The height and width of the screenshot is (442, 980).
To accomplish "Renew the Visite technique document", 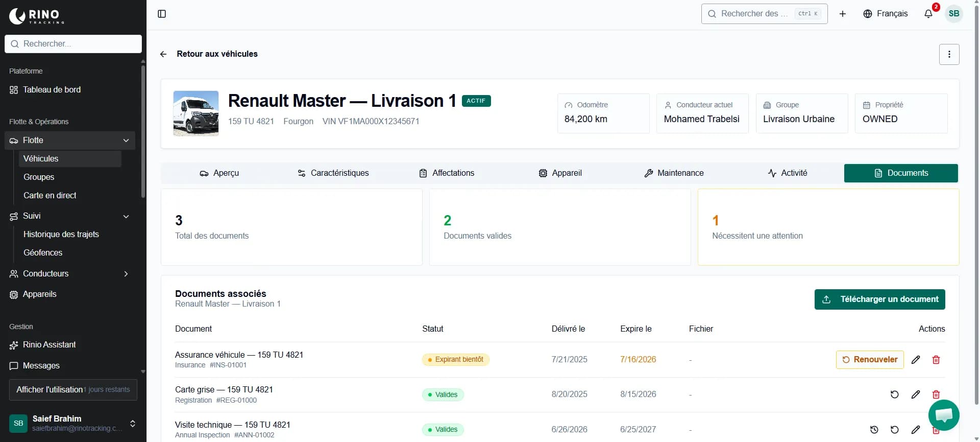I will pos(894,430).
